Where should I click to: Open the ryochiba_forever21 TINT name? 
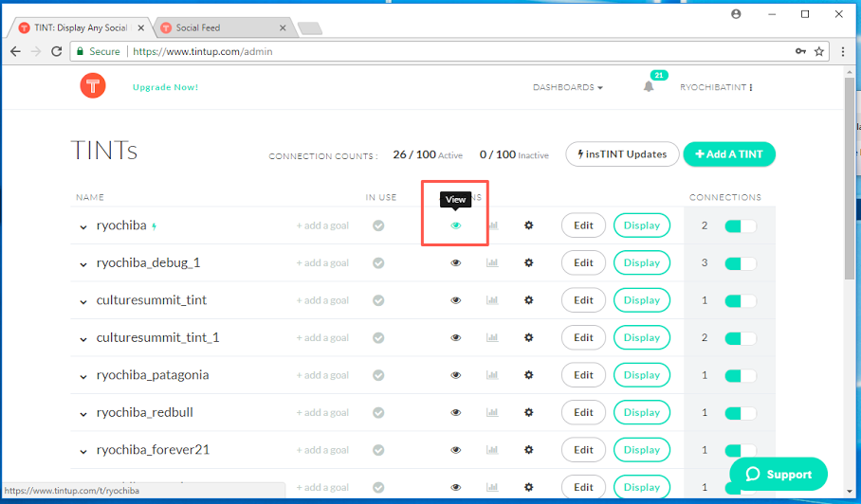pos(153,450)
